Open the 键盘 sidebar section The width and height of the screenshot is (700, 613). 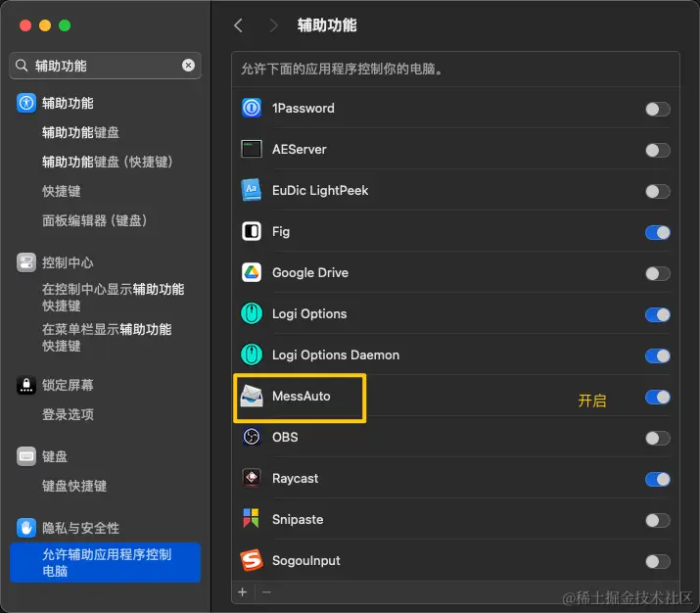tap(55, 456)
